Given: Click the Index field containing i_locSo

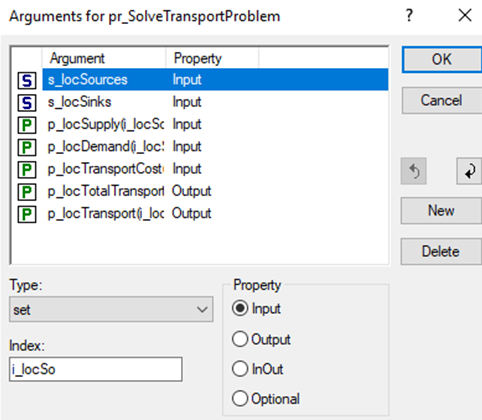Looking at the screenshot, I should pos(96,369).
